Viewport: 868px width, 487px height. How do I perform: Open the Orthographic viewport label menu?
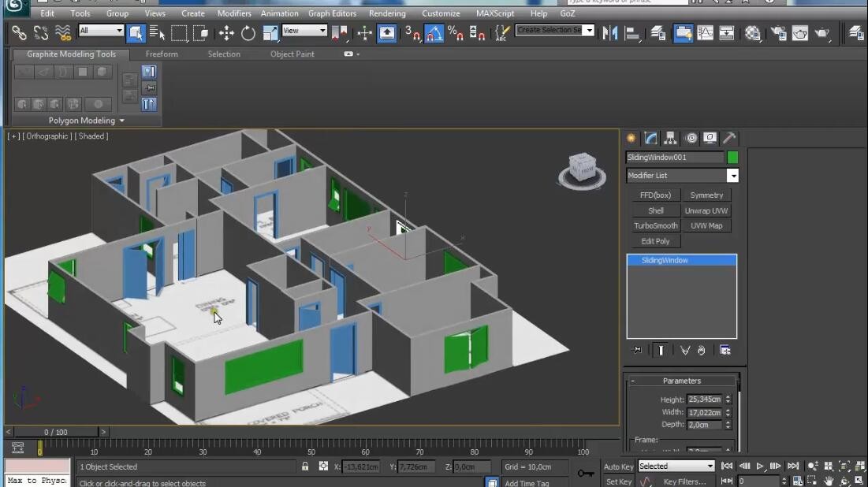point(47,136)
